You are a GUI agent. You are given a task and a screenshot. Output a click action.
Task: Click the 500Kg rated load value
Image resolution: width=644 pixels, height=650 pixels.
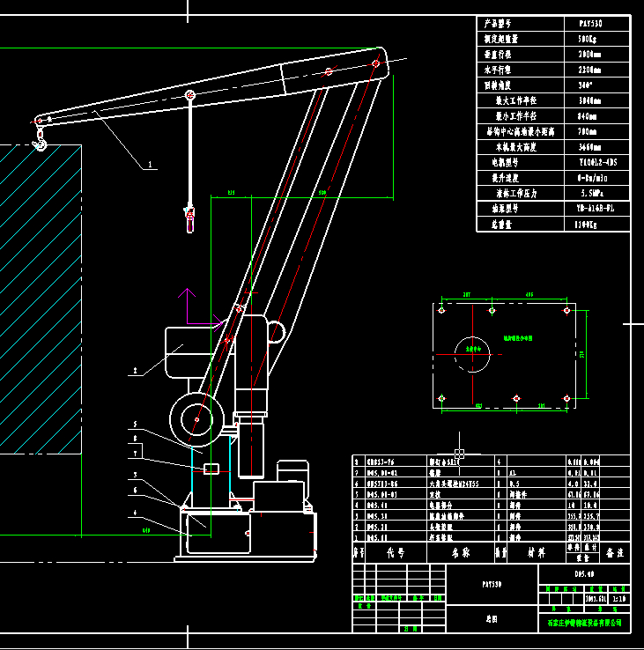coord(588,39)
